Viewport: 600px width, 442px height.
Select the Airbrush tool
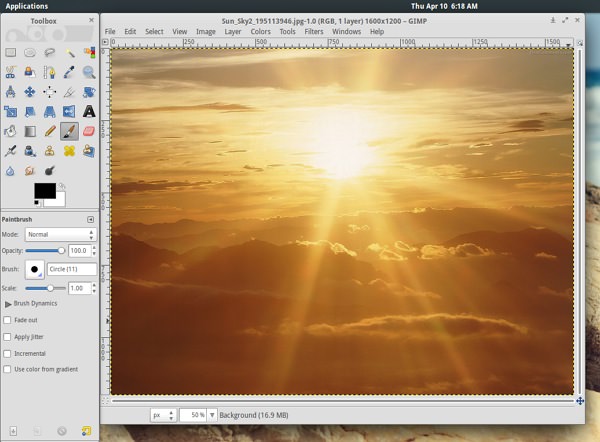[x=10, y=151]
